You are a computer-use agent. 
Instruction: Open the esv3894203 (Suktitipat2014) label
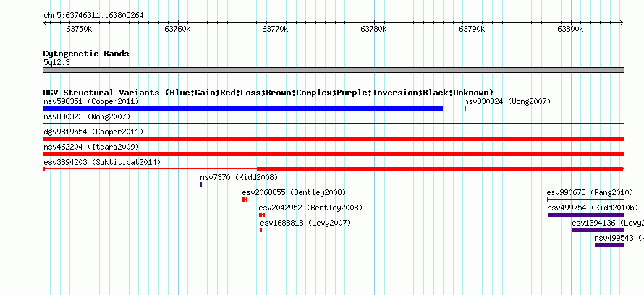point(102,162)
